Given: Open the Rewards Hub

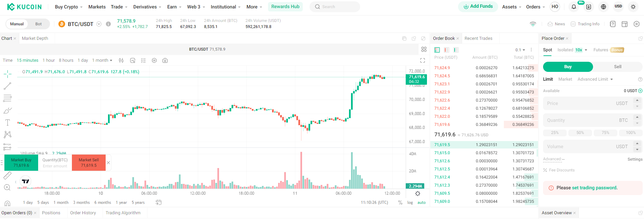Looking at the screenshot, I should click(285, 6).
